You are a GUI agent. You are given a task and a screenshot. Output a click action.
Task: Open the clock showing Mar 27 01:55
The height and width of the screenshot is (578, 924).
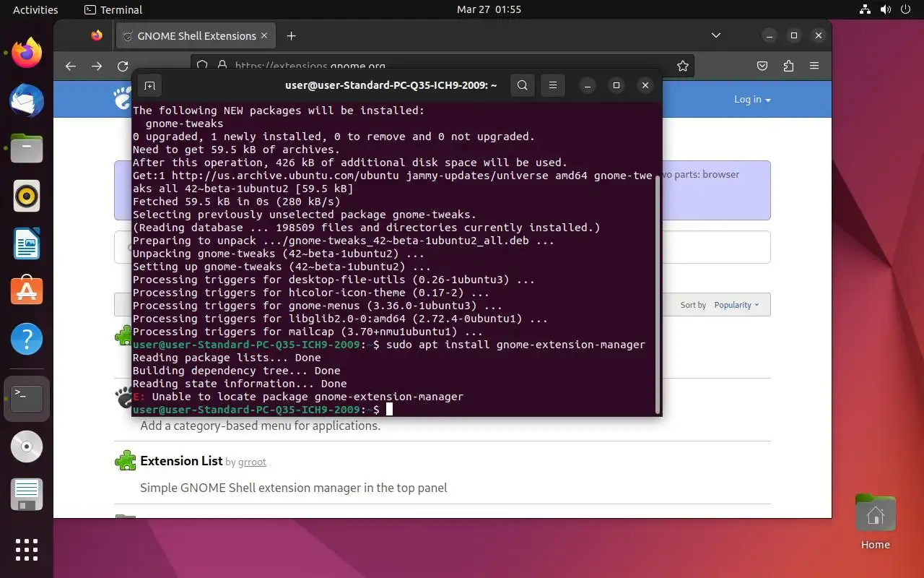click(489, 10)
